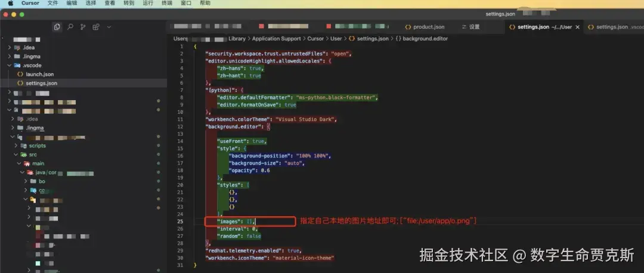
Task: Open the 编辑 menu
Action: (72, 3)
